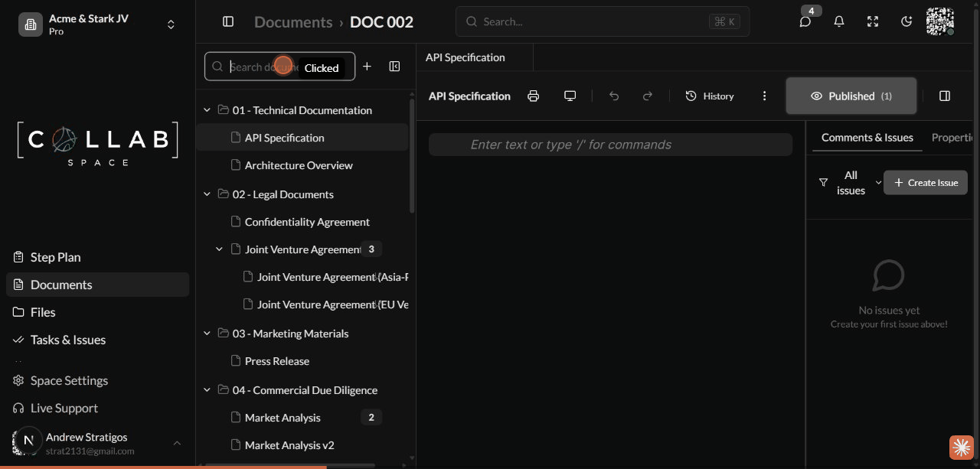The height and width of the screenshot is (469, 980).
Task: Open the print options for API Specification
Action: [x=533, y=96]
